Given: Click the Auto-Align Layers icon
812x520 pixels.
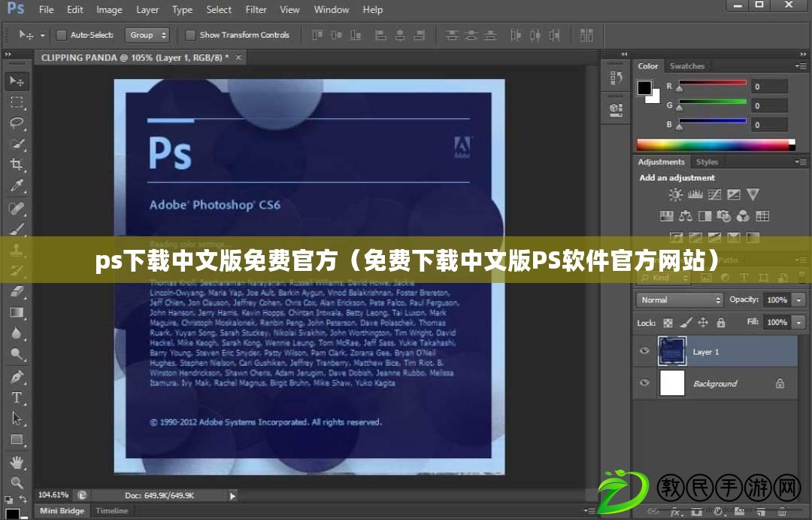Looking at the screenshot, I should [586, 35].
